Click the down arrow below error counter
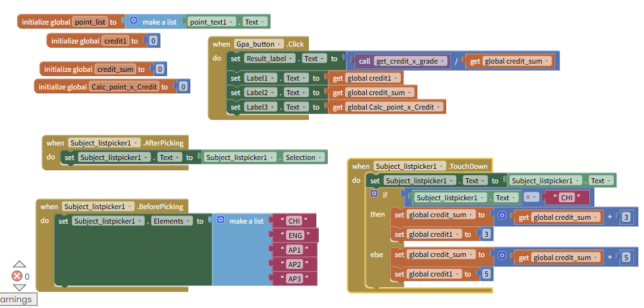 [x=20, y=287]
